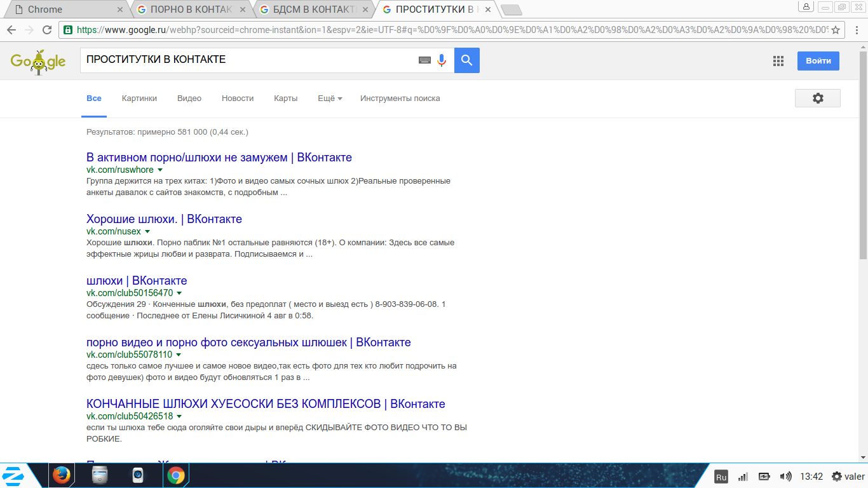Select the Все results tab

coord(94,98)
